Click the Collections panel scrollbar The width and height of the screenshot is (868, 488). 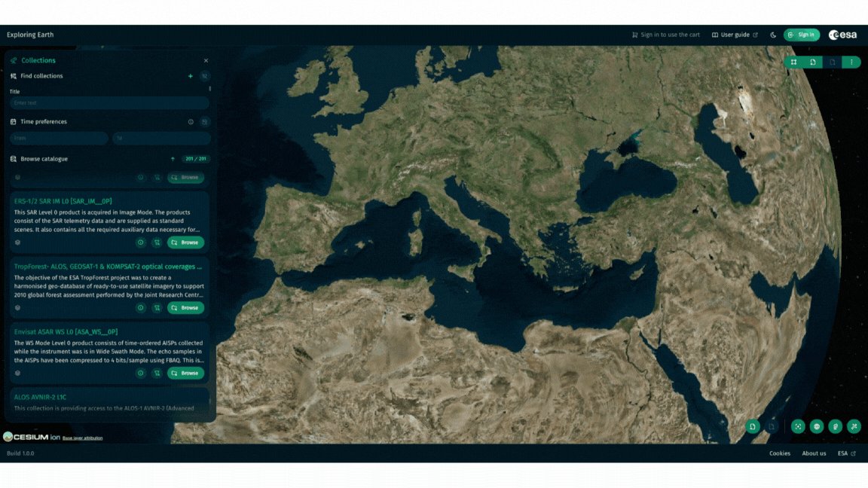tap(209, 89)
